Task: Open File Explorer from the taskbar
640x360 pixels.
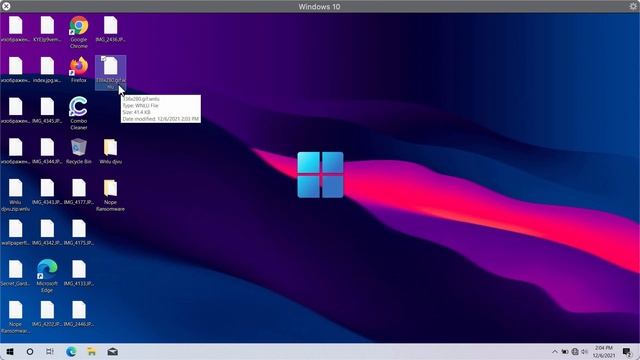Action: 92,351
